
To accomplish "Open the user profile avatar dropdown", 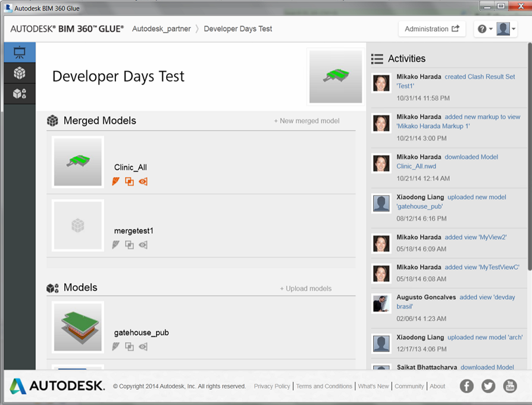I will click(x=506, y=29).
